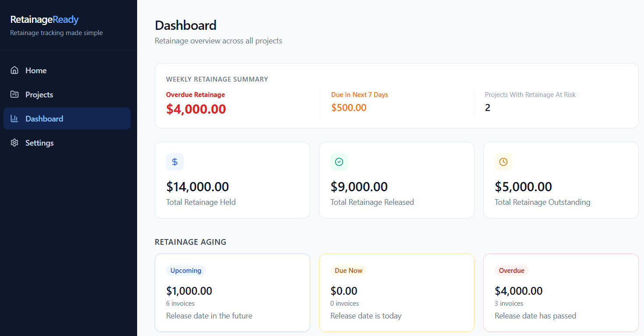This screenshot has height=336, width=644.
Task: Click the Due Now badge
Action: tap(348, 271)
